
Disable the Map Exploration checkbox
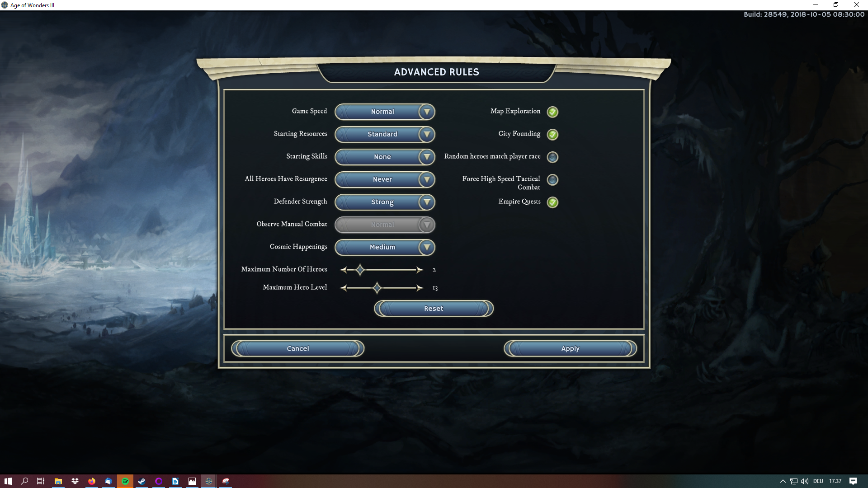click(552, 112)
